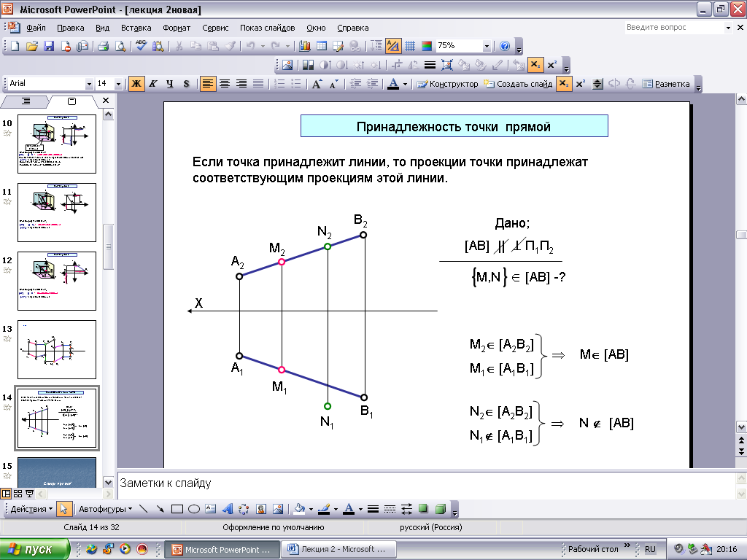The image size is (747, 560).
Task: Select the Oval drawing tool
Action: pyautogui.click(x=194, y=509)
